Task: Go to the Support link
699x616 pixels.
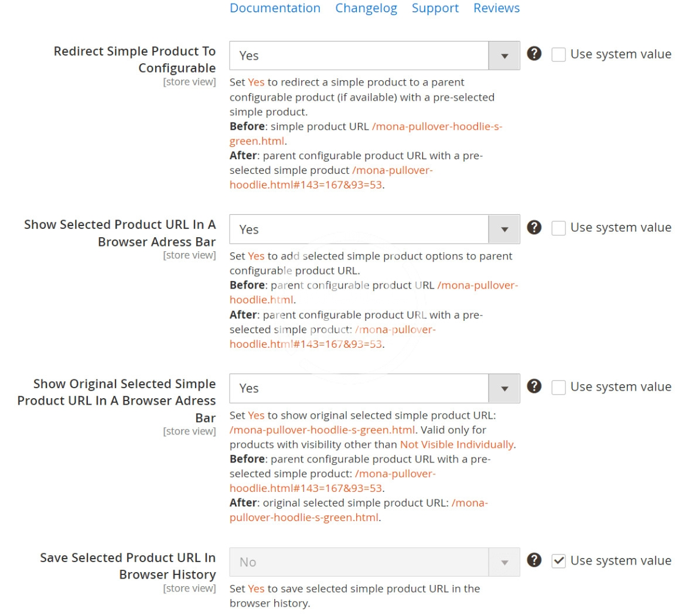Action: pos(435,8)
